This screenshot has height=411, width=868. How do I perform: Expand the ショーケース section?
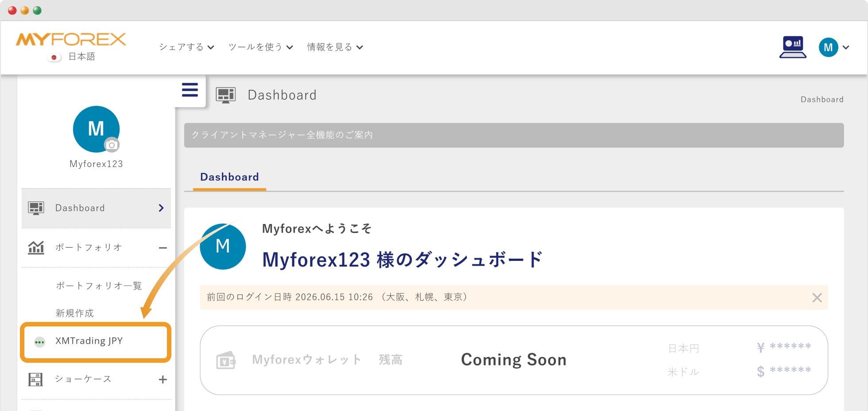pos(163,380)
